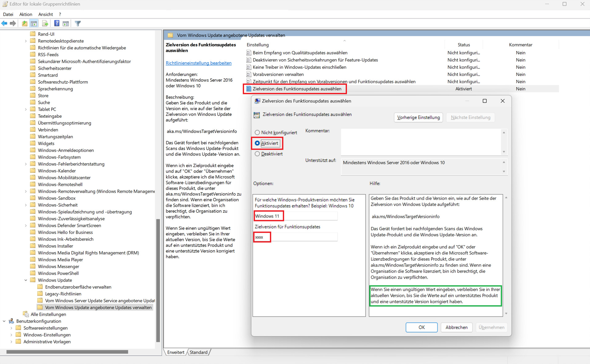Select the Nicht konfiguriert radio button
Viewport: 590px width, 364px height.
coord(257,133)
